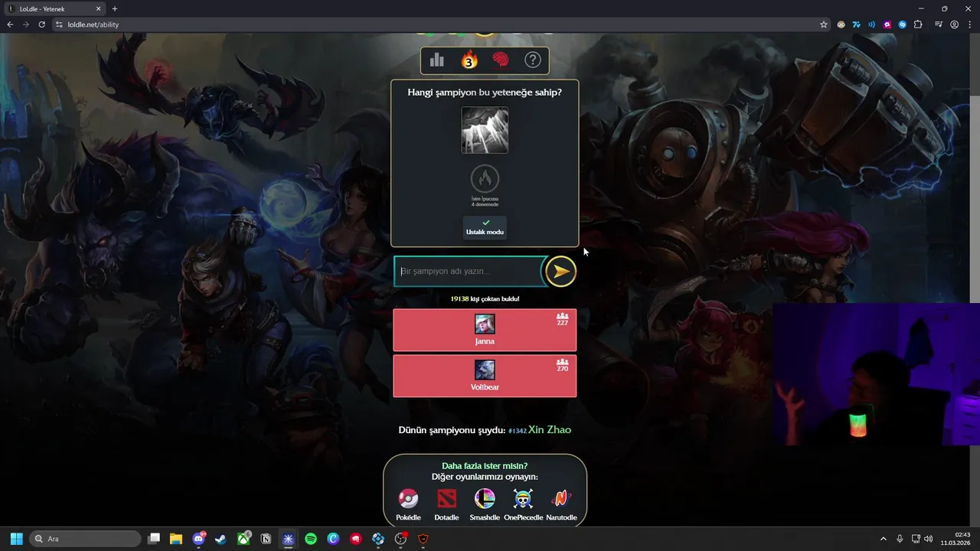Click the Xin Zhao text
Viewport: 980px width, 551px height.
[x=550, y=430]
